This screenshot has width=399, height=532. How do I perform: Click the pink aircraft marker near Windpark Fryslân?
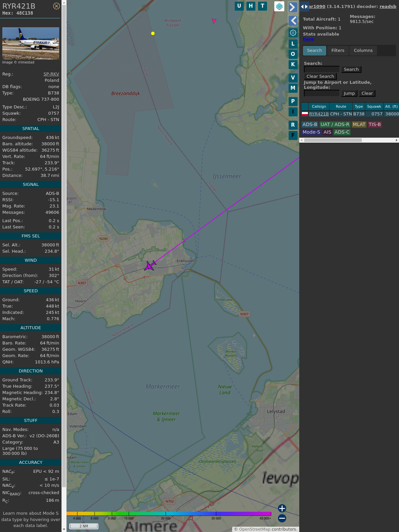(x=214, y=21)
